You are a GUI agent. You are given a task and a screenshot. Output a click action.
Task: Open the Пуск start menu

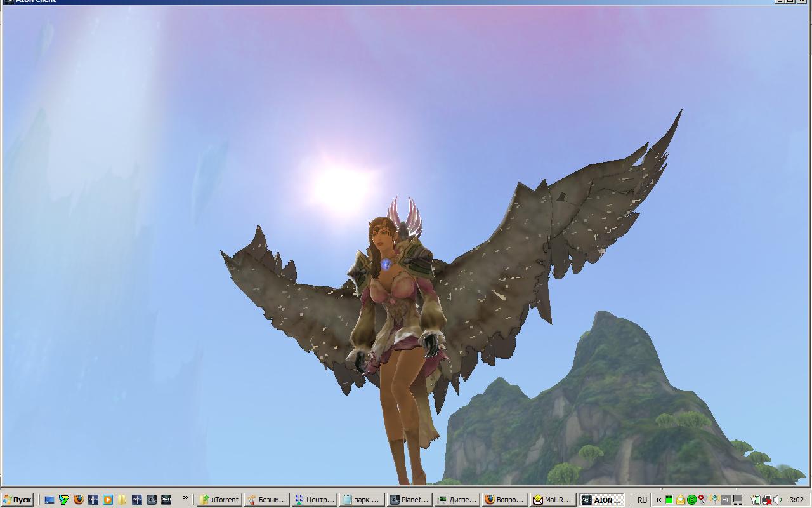tap(17, 500)
